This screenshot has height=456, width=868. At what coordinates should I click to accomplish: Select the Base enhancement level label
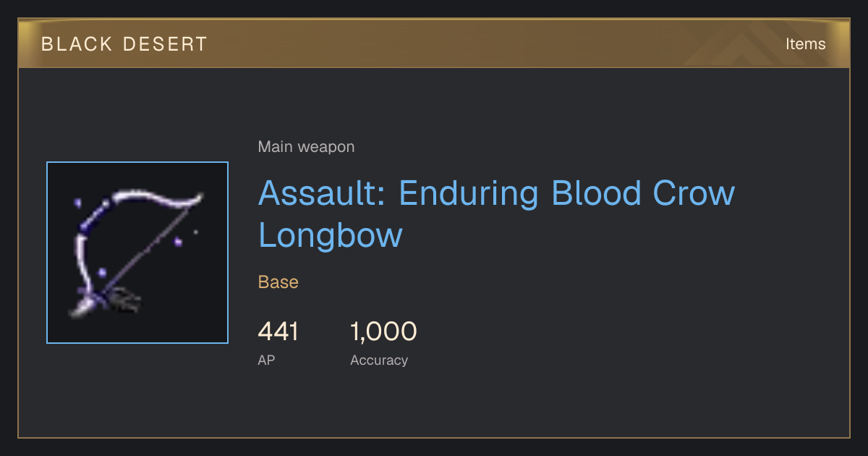(x=278, y=282)
